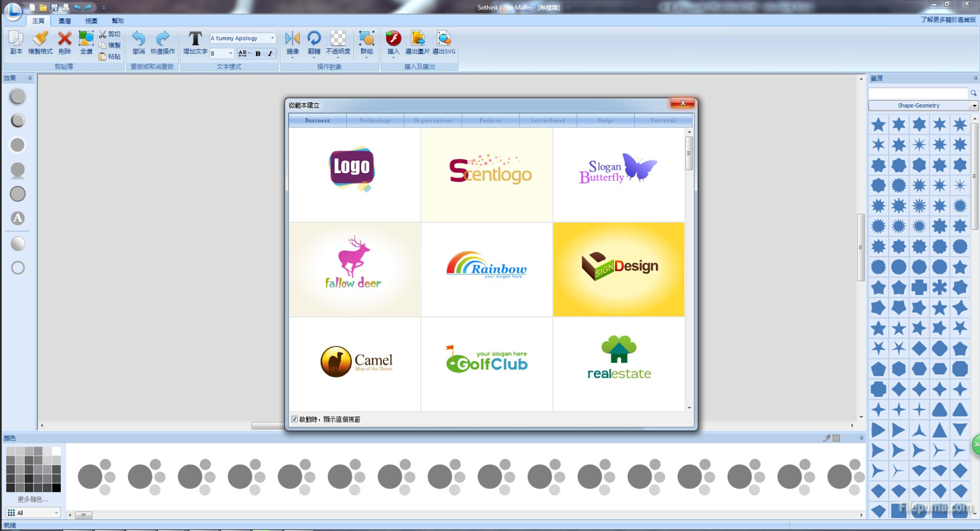Toggle italic text formatting
This screenshot has width=980, height=531.
pos(270,53)
